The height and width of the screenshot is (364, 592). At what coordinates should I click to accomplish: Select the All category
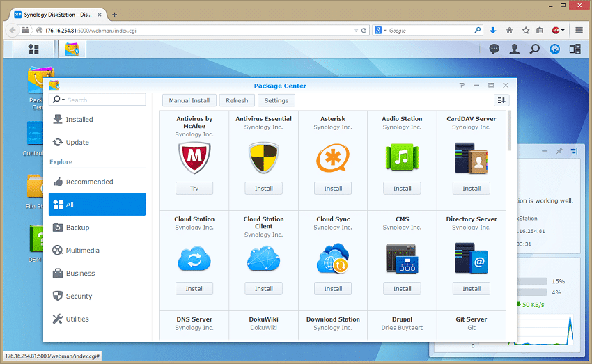(97, 205)
